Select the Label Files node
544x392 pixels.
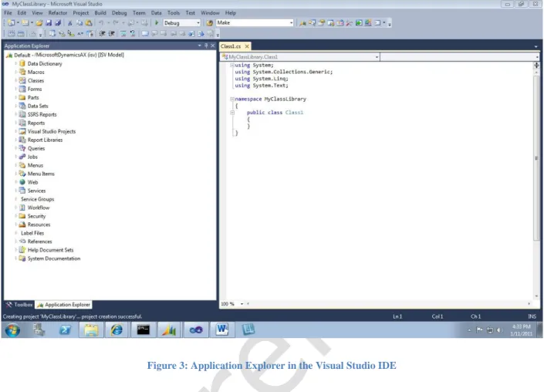(32, 233)
